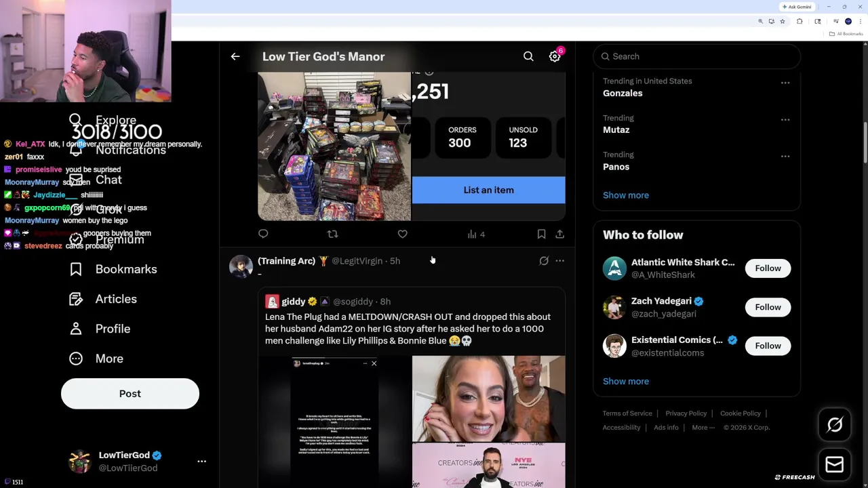This screenshot has height=488, width=868.
Task: Open account menu dots next to LowTierGod
Action: coord(201,461)
